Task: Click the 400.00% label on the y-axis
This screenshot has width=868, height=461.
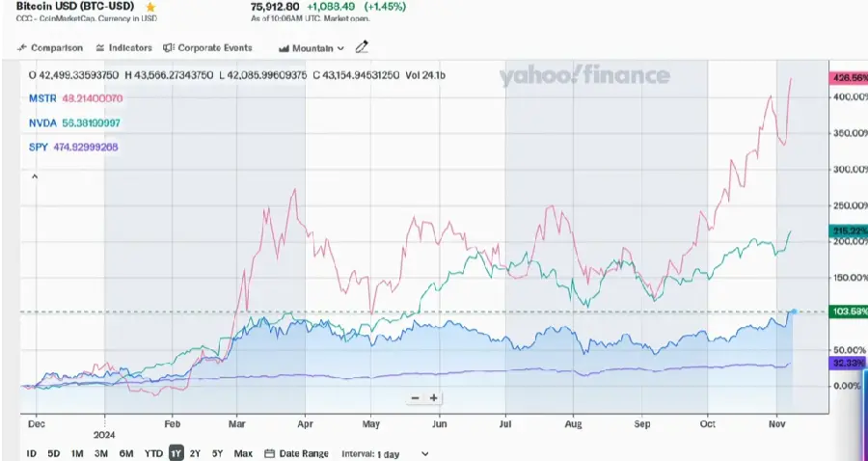Action: [x=851, y=96]
